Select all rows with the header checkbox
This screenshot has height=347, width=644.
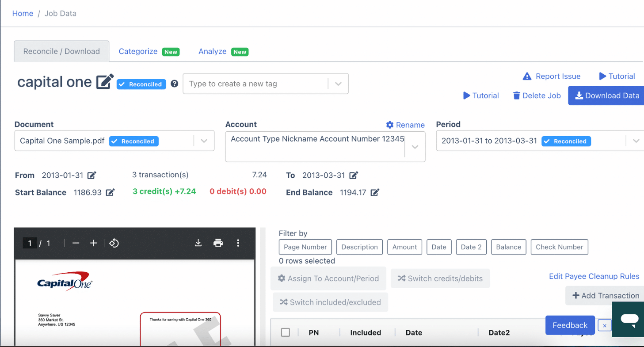pyautogui.click(x=285, y=332)
